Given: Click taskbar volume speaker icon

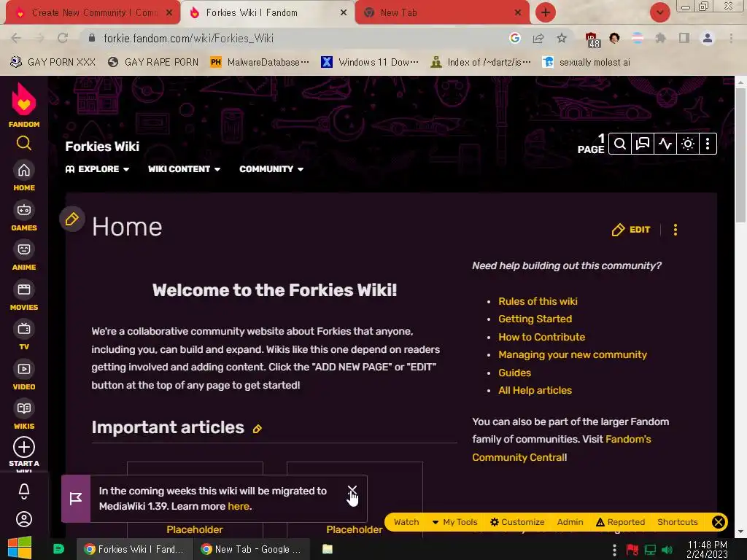Looking at the screenshot, I should 667,551.
